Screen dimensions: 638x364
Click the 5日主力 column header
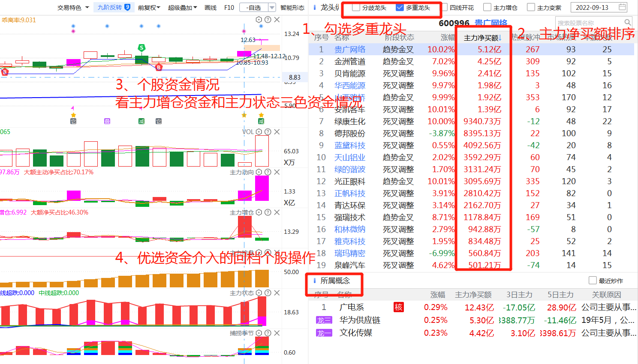click(560, 295)
